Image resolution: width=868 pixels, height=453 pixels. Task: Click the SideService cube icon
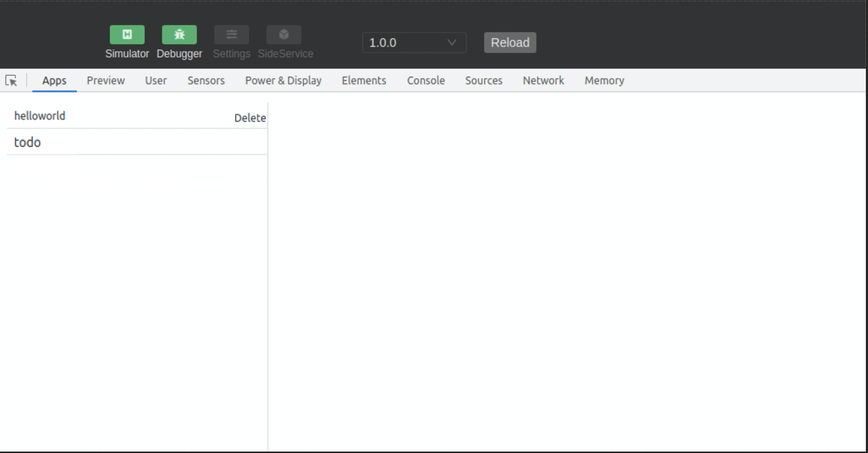click(x=284, y=35)
